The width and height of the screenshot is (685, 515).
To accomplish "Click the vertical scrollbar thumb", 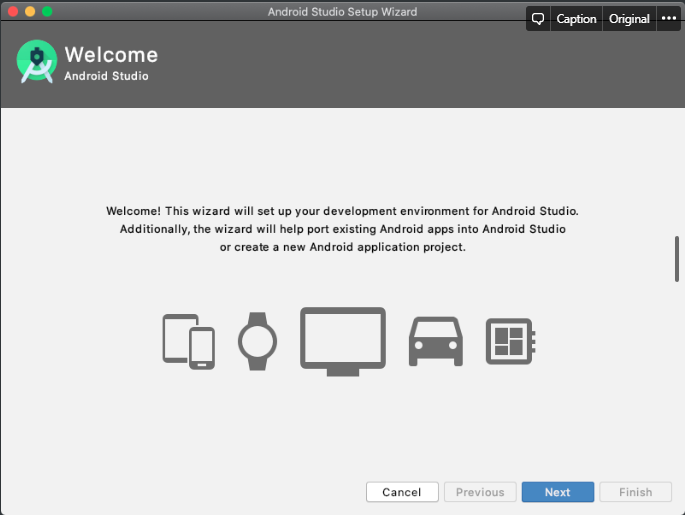I will tap(677, 259).
